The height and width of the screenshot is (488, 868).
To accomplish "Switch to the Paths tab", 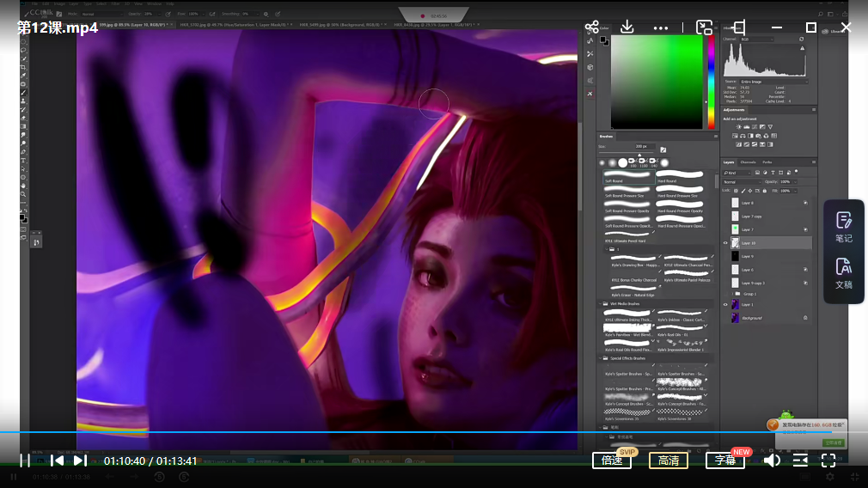I will coord(767,162).
